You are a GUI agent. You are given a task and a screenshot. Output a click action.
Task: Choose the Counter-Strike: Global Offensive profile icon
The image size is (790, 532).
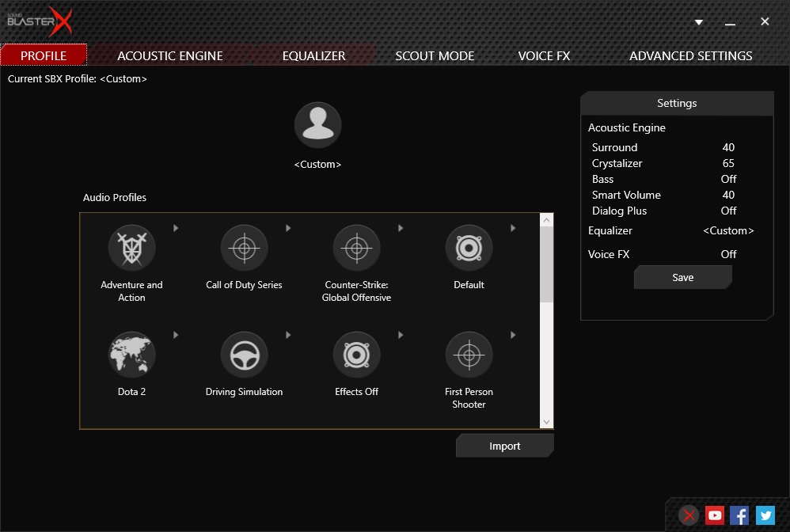[357, 248]
